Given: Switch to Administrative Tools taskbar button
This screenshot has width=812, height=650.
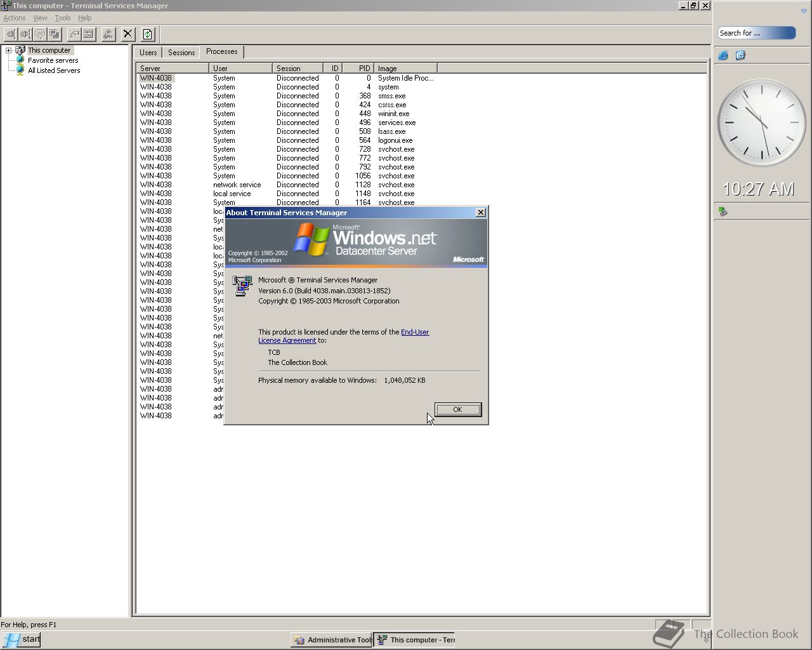Looking at the screenshot, I should pyautogui.click(x=332, y=640).
